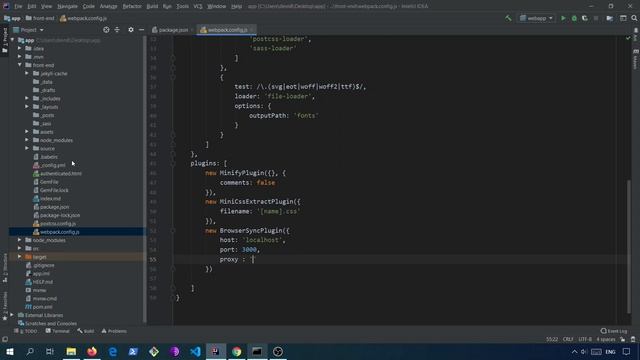Image resolution: width=640 pixels, height=360 pixels.
Task: Select postcss.config.js in the project tree
Action: [x=58, y=223]
